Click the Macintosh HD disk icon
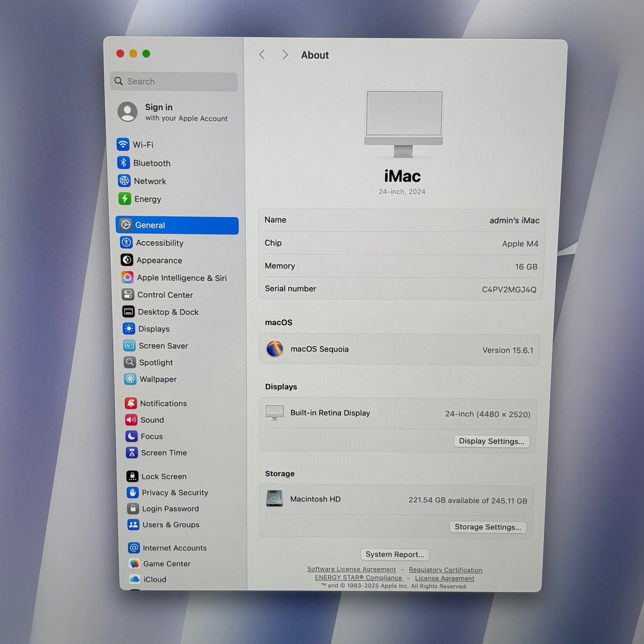644x644 pixels. pos(275,498)
